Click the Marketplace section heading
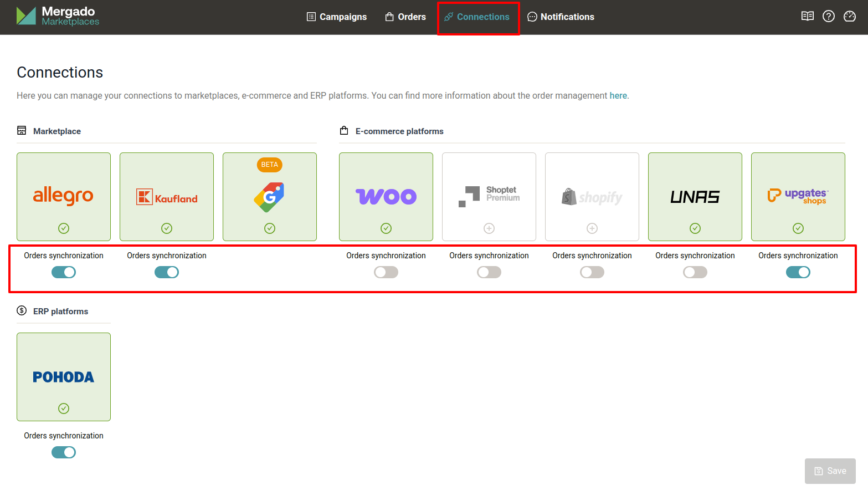Screen dimensions: 868x485 [57, 131]
